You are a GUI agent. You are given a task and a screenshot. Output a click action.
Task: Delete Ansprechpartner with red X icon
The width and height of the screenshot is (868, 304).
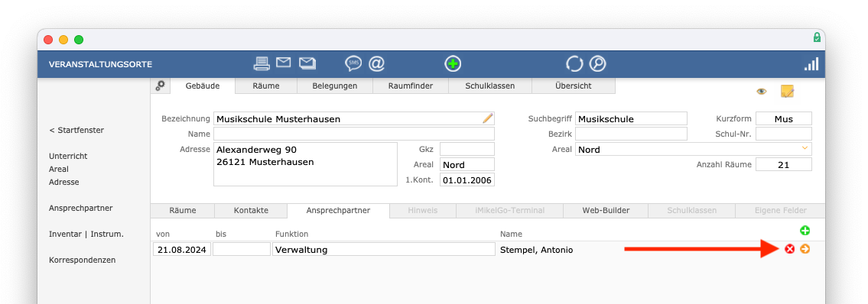(x=790, y=250)
